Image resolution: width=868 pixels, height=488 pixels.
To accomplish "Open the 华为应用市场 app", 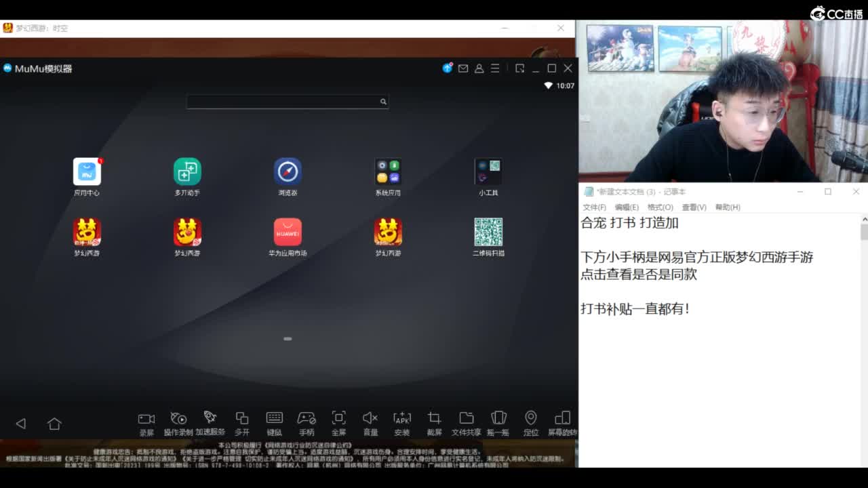I will (x=288, y=232).
